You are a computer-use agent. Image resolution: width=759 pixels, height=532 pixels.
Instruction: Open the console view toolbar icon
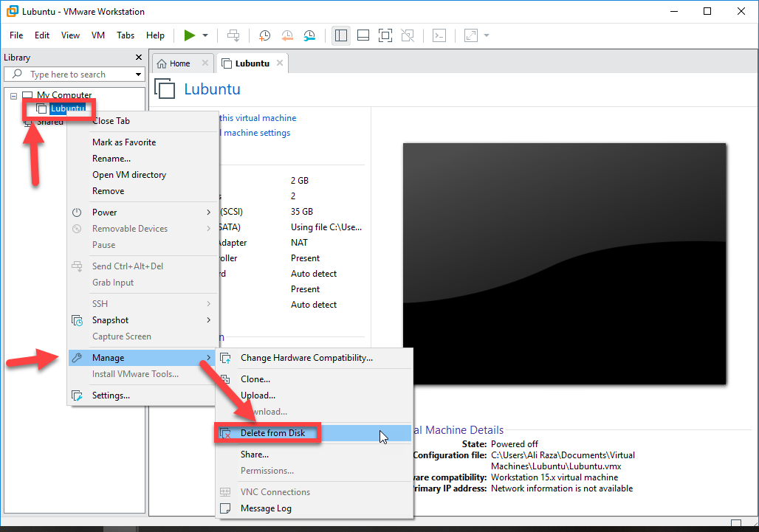439,35
